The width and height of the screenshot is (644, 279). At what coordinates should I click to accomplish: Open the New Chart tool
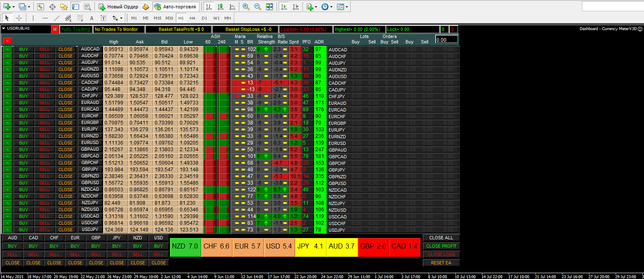click(7, 7)
